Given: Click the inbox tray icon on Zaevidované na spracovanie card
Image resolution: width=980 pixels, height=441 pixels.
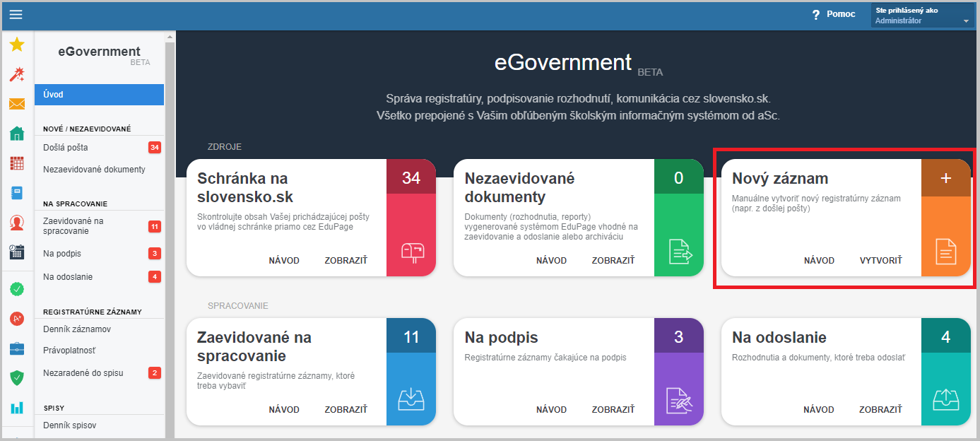Looking at the screenshot, I should tap(411, 399).
